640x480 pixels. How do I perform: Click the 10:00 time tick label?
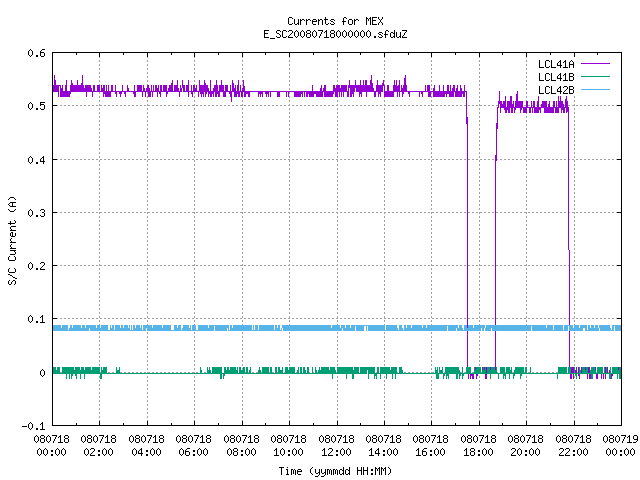[x=289, y=452]
